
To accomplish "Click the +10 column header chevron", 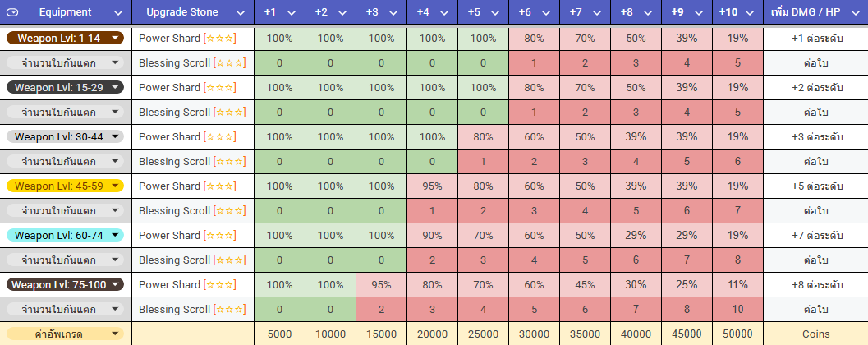I will pos(751,13).
